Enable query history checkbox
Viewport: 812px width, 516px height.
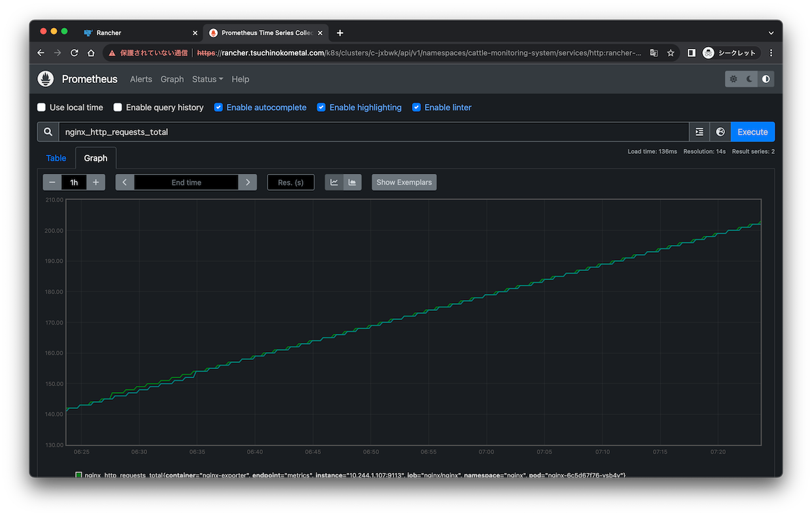click(118, 107)
